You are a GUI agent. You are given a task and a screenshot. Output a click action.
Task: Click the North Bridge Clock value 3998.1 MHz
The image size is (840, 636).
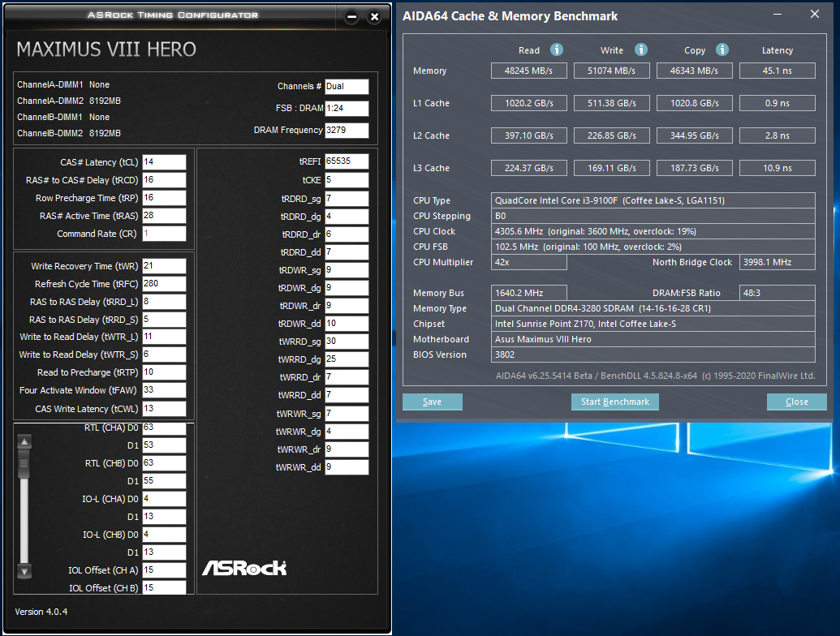778,262
